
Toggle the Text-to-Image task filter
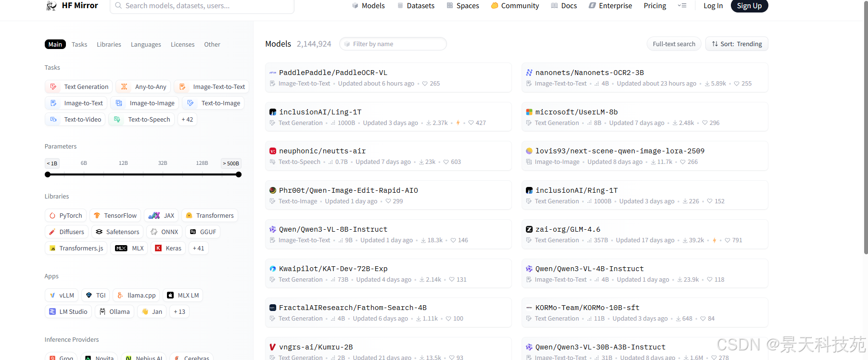coord(213,103)
